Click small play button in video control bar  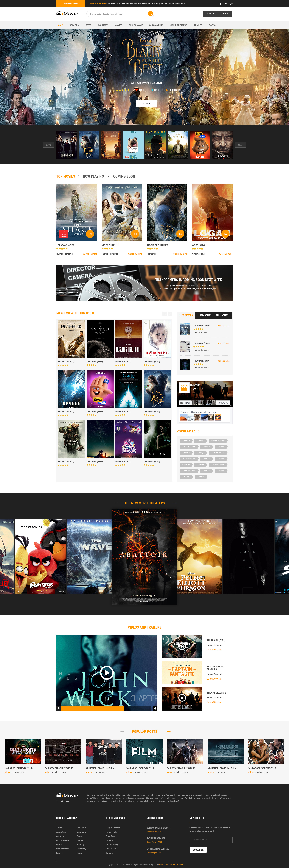59,708
